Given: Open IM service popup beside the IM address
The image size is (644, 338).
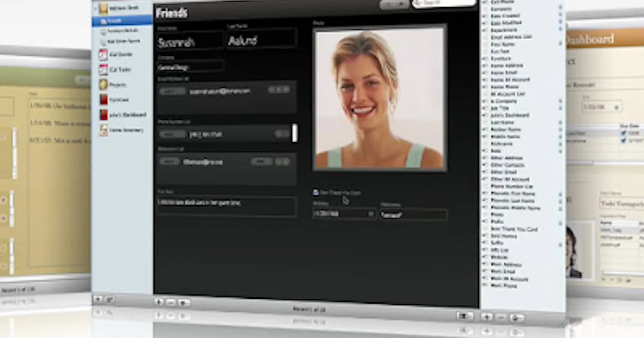Looking at the screenshot, I should tap(261, 161).
